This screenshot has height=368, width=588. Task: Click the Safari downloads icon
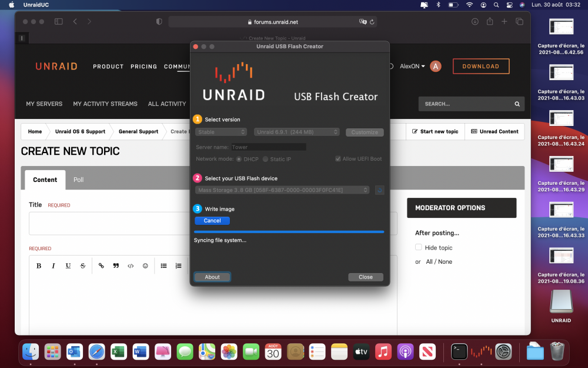475,22
